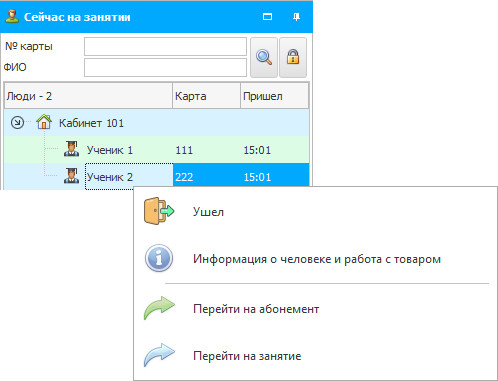Focus the № карты input field

pyautogui.click(x=165, y=46)
